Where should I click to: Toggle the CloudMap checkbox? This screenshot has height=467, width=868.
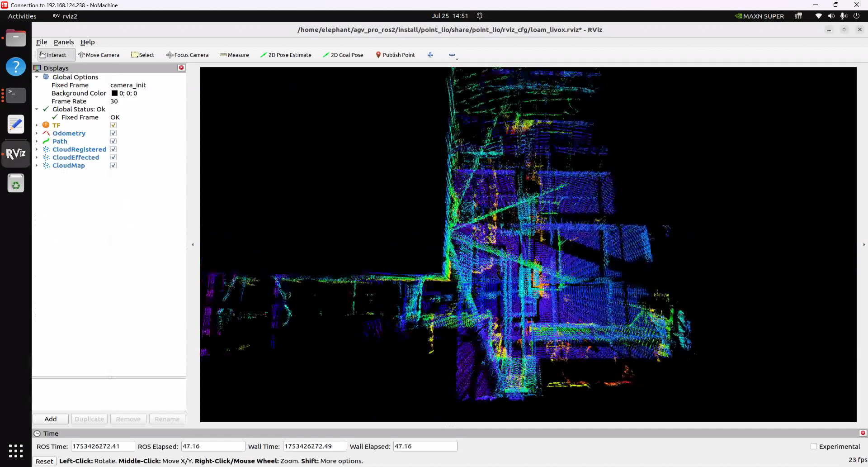[x=113, y=166]
